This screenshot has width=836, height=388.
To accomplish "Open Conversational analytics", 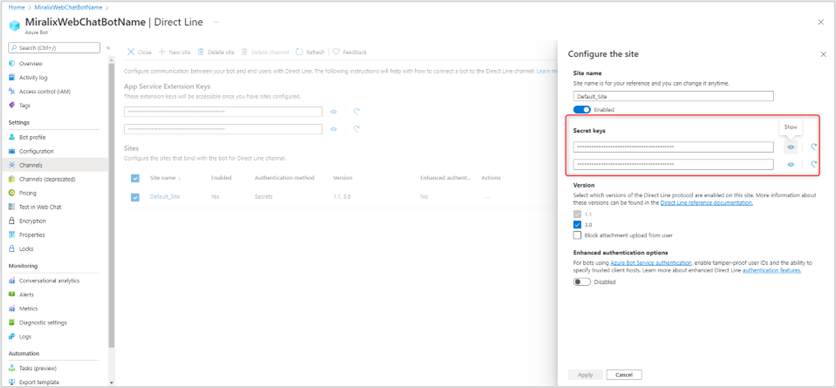I will point(49,280).
